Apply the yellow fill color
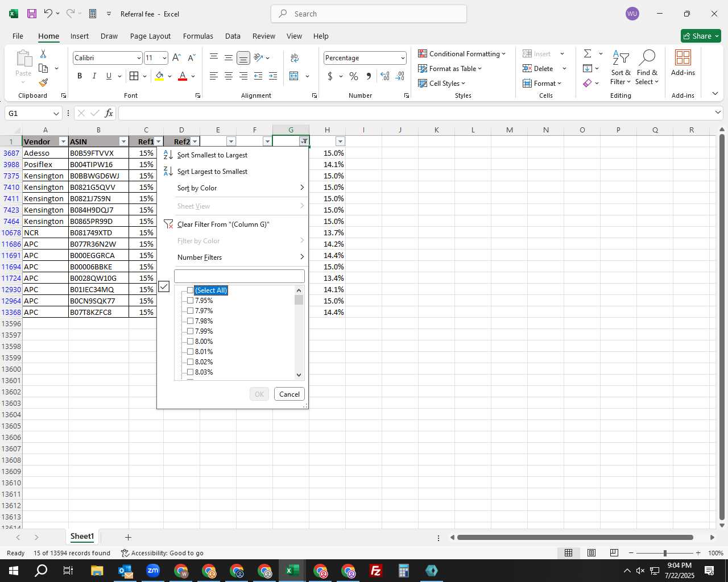This screenshot has height=582, width=728. click(x=160, y=76)
